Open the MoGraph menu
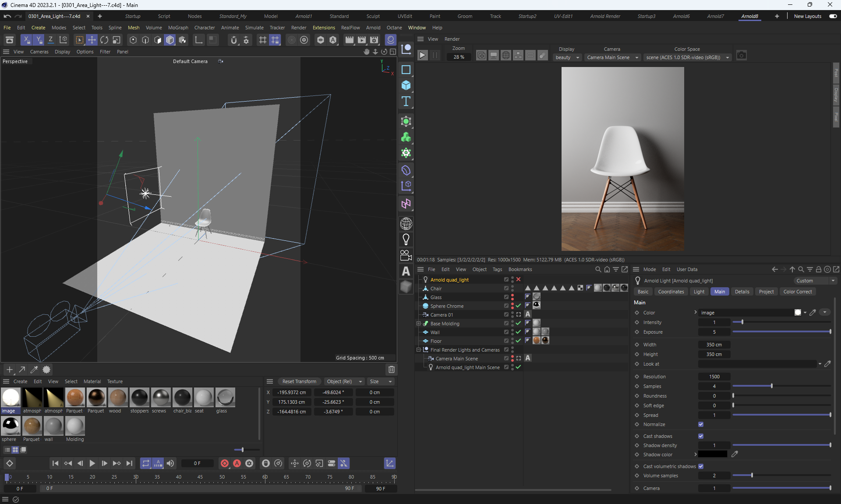 (178, 28)
